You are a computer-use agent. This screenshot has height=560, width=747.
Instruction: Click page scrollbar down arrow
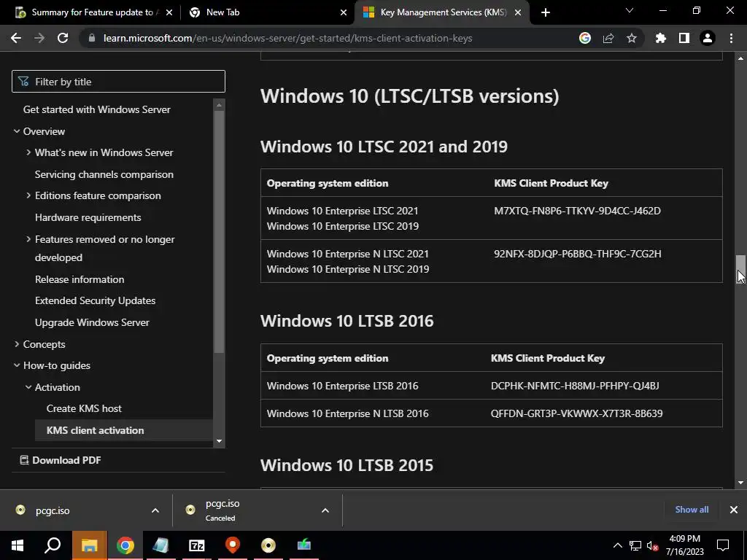740,483
